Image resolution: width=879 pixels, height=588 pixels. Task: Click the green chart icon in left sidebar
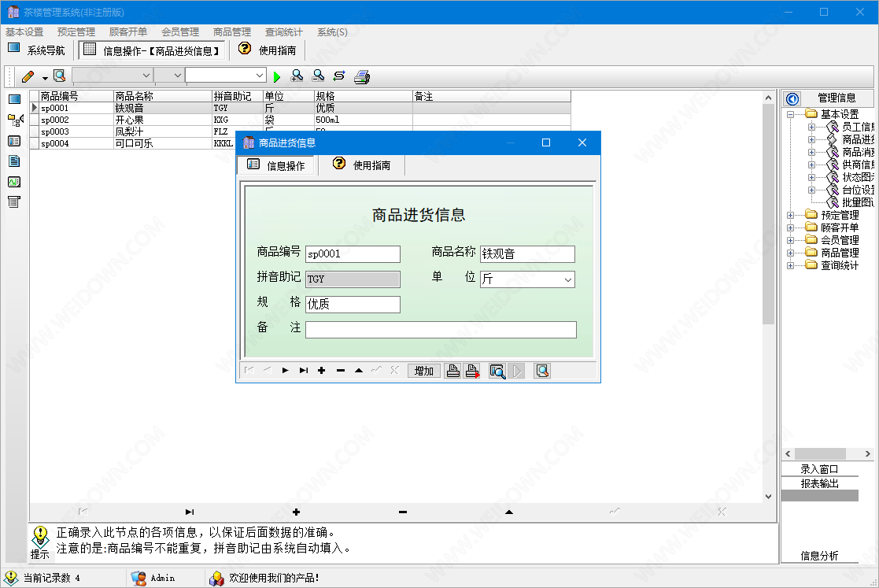point(15,182)
